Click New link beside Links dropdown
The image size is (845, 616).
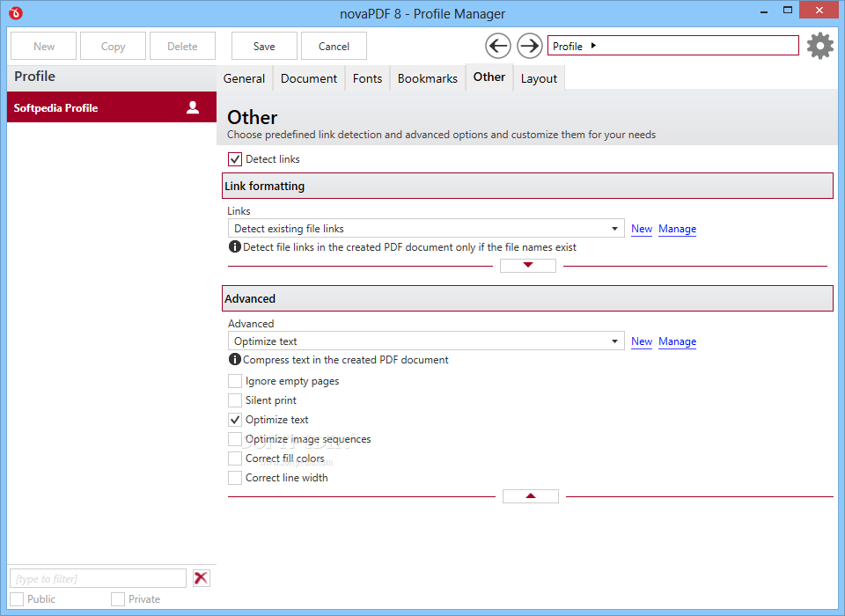[642, 229]
